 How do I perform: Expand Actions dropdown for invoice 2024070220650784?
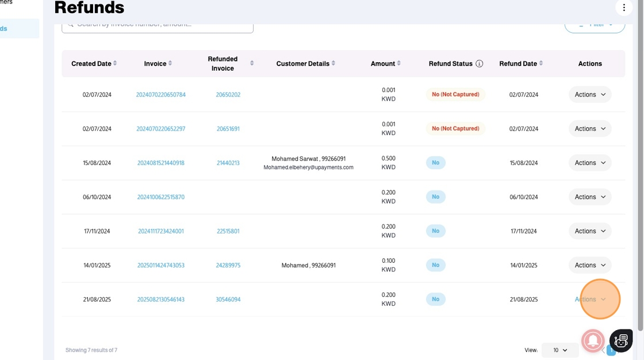point(590,94)
